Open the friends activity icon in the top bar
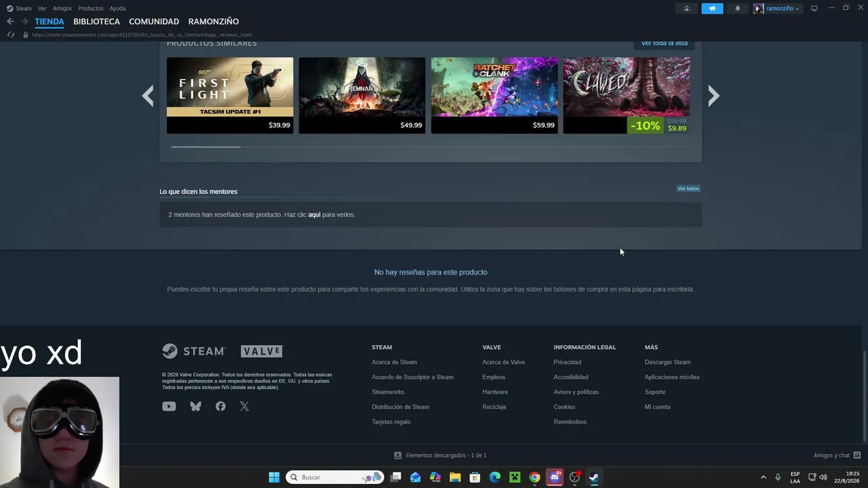Image resolution: width=868 pixels, height=488 pixels. point(687,9)
